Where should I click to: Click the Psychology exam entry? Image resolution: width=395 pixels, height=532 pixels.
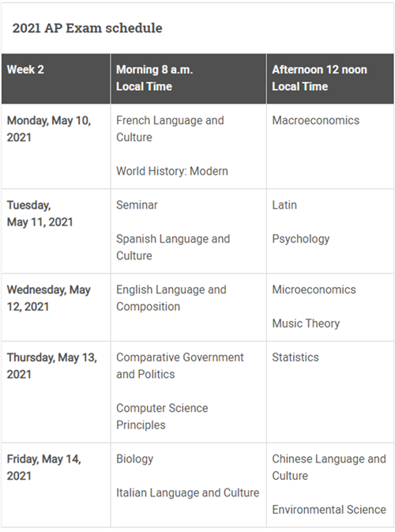point(301,239)
